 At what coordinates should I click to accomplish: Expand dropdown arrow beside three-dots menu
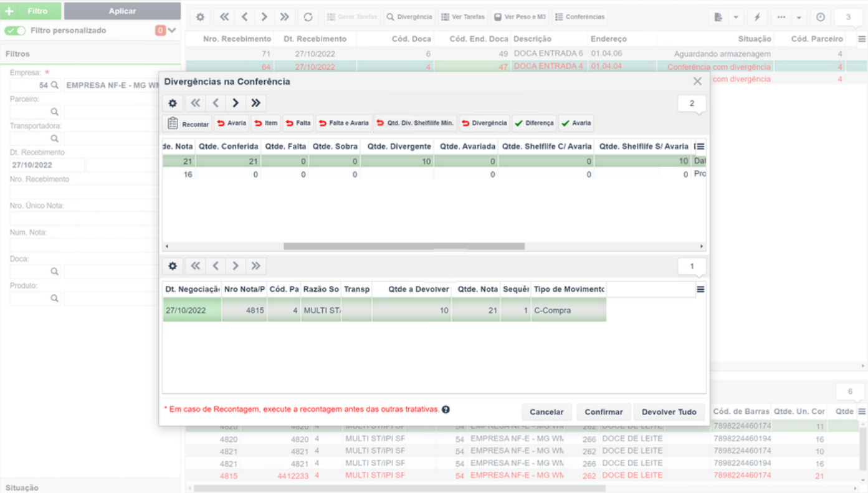click(x=799, y=17)
